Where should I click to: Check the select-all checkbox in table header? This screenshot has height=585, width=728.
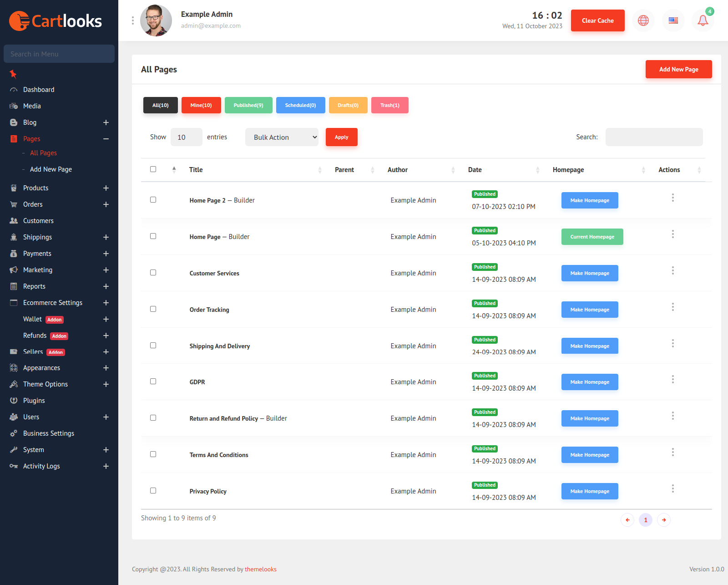153,169
